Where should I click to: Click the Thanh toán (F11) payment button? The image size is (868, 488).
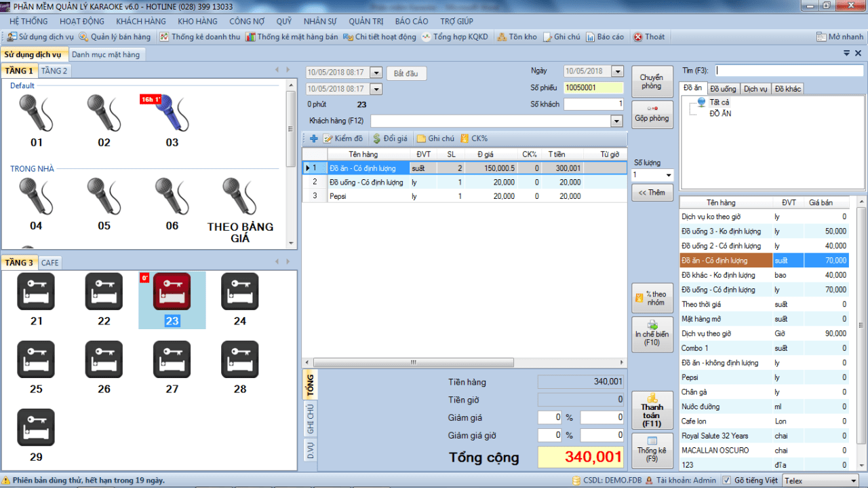(x=652, y=410)
